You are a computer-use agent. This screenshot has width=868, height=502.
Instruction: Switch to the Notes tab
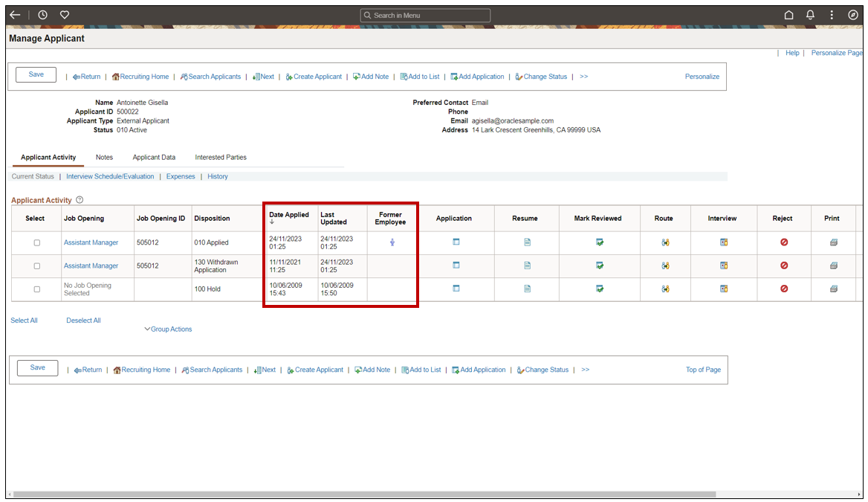pos(104,158)
